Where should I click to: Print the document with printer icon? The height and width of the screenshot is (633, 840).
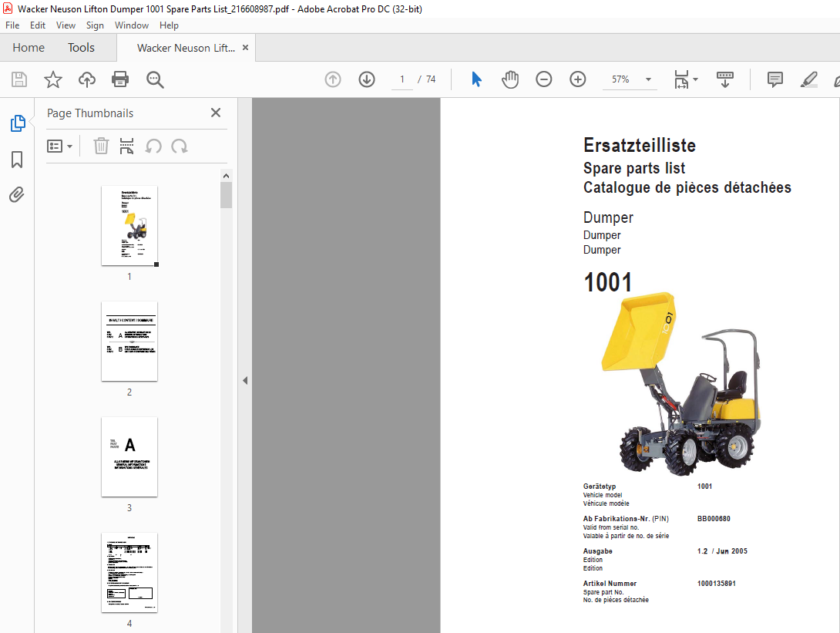coord(120,79)
